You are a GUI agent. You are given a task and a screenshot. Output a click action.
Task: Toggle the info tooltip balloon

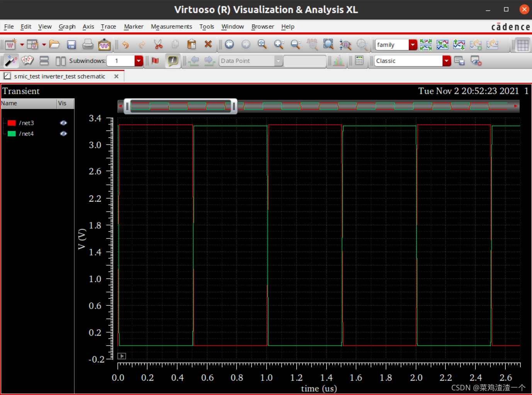[x=173, y=61]
